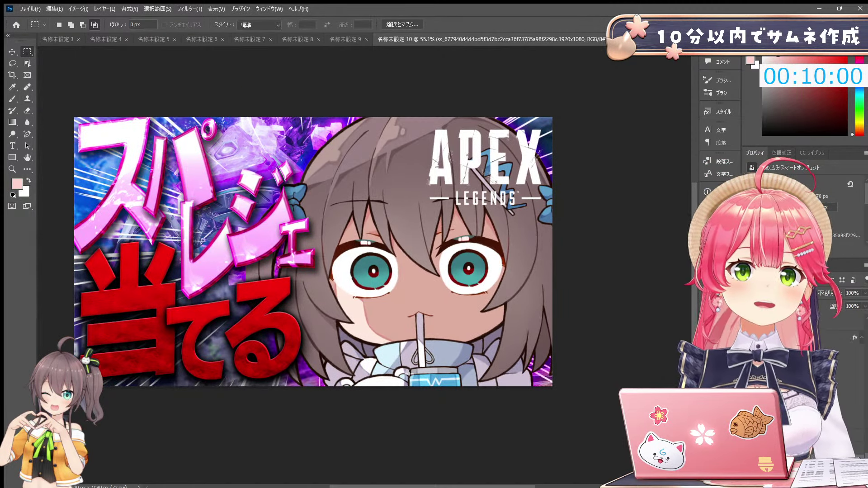This screenshot has width=868, height=488.
Task: Open the Properties panel options menu
Action: pos(865,153)
